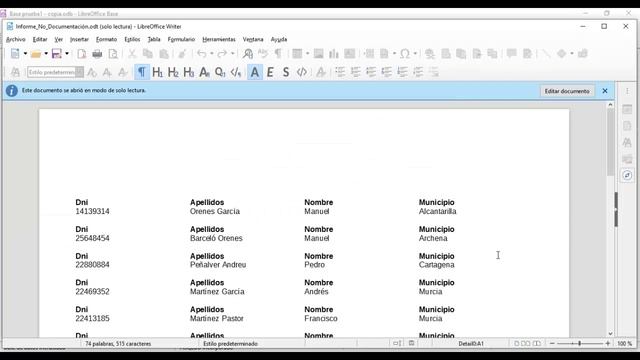The image size is (640, 360).
Task: Open the Ventana menu
Action: pos(253,40)
